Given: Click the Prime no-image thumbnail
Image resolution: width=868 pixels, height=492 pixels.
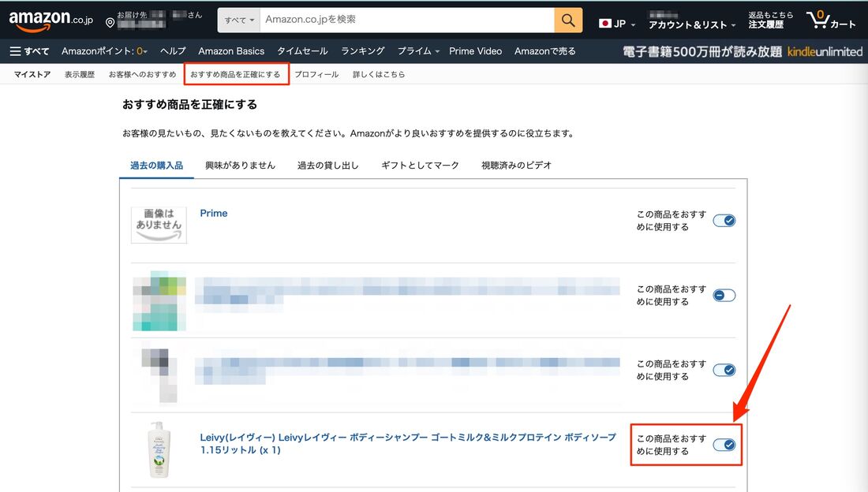Looking at the screenshot, I should tap(159, 225).
